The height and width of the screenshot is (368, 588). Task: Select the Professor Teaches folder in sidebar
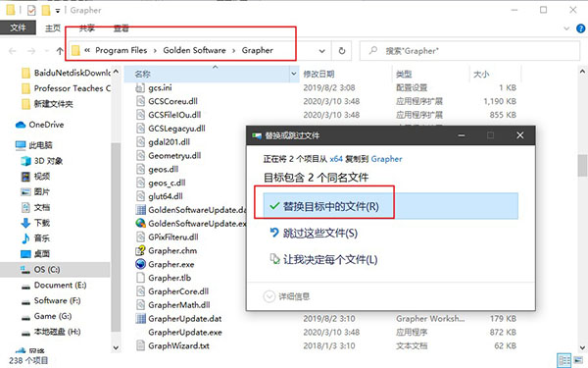click(67, 88)
